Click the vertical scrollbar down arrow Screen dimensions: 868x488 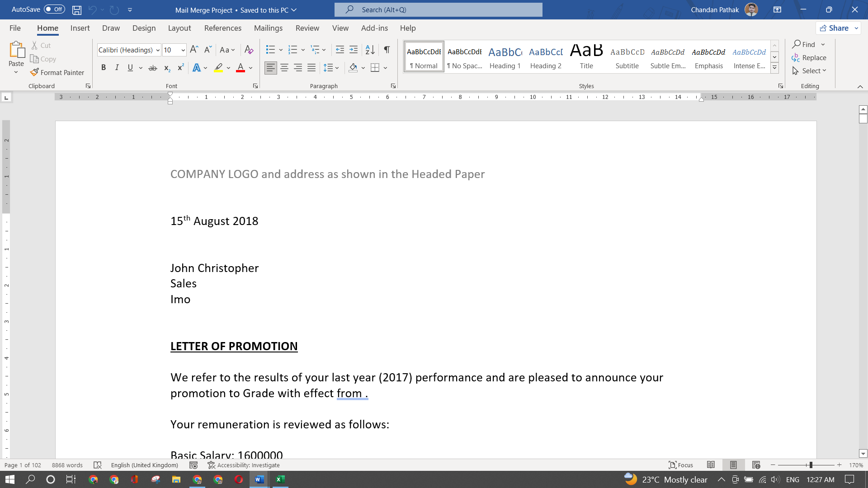click(x=863, y=454)
